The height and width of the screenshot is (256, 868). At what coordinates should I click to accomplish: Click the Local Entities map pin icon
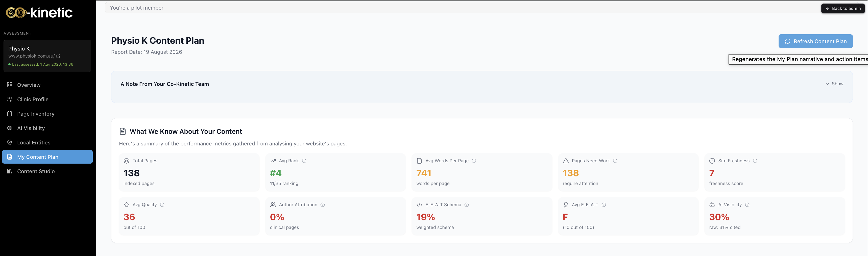(10, 142)
